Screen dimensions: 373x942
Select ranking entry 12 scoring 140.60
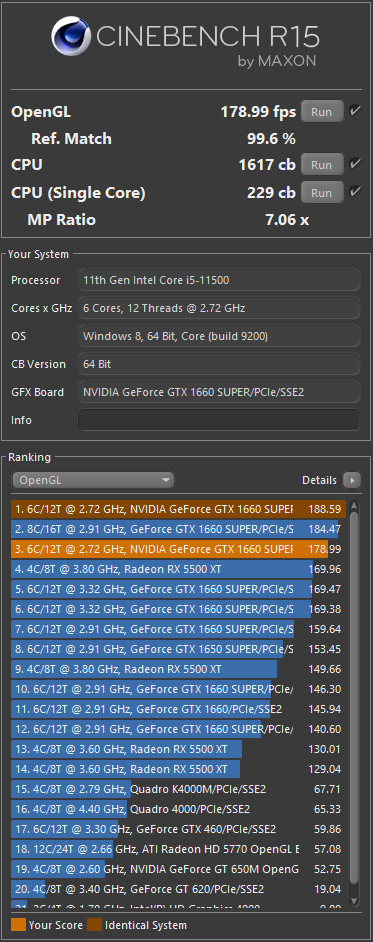178,729
